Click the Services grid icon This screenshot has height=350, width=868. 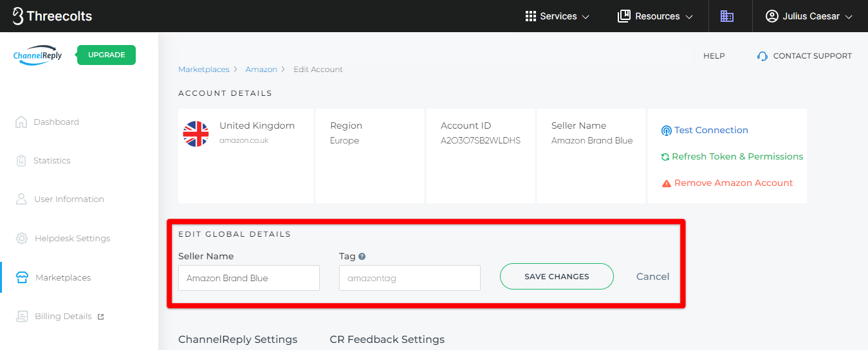531,16
